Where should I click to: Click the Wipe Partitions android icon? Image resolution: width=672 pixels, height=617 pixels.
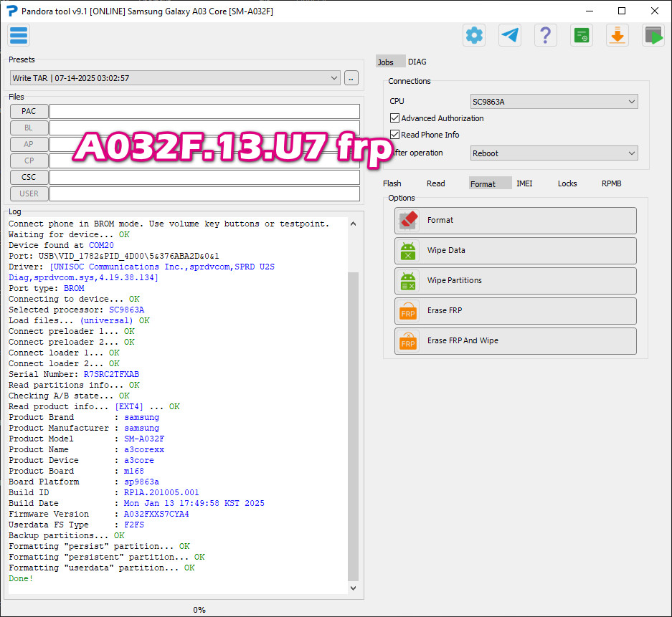pyautogui.click(x=408, y=281)
